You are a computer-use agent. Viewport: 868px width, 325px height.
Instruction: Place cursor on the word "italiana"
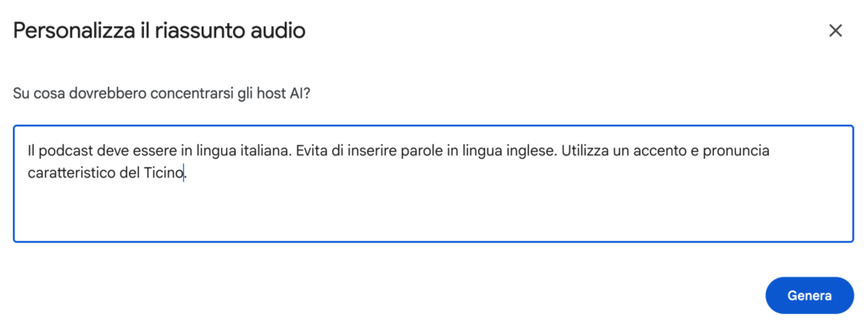pyautogui.click(x=265, y=151)
